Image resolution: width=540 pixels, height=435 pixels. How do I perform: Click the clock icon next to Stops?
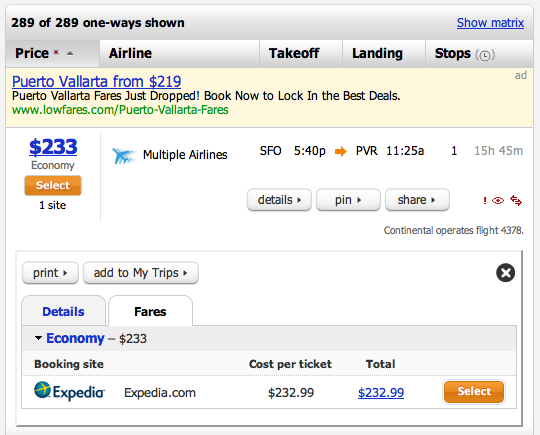pyautogui.click(x=485, y=55)
